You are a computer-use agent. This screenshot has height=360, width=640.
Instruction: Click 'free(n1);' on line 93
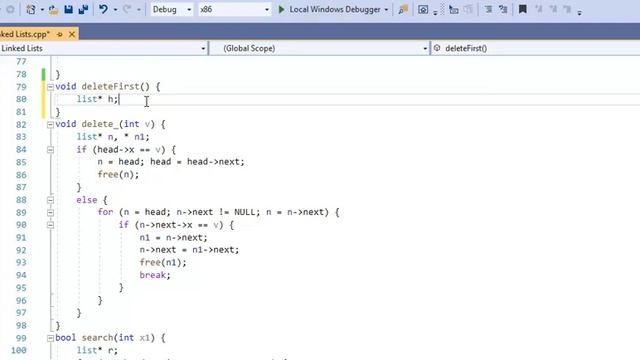pos(162,262)
